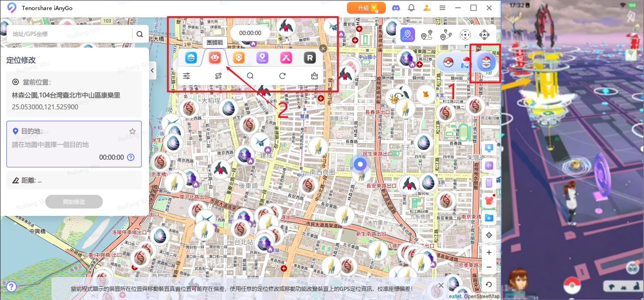Viewport: 644px width, 300px height.
Task: Tap the binoculars icon in game
Action: click(632, 267)
